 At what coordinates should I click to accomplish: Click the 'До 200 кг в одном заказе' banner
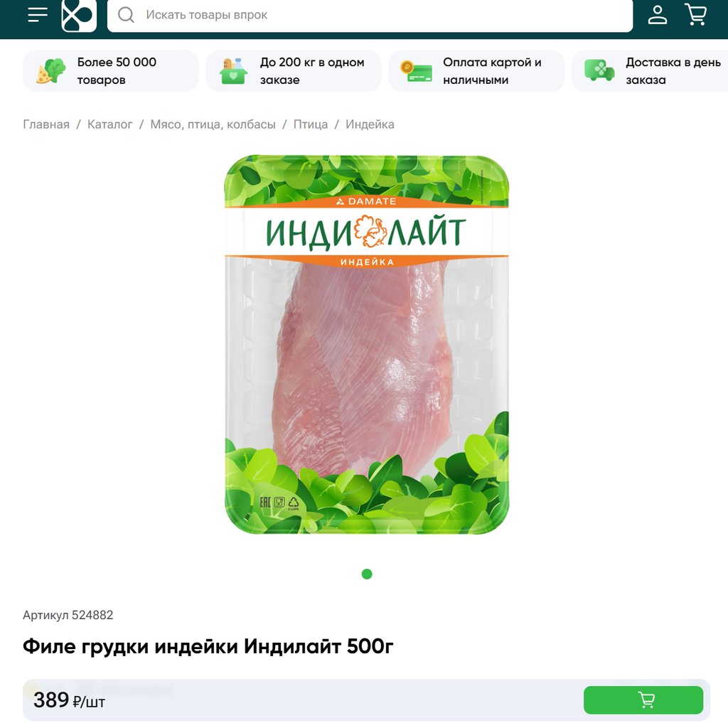tap(294, 71)
